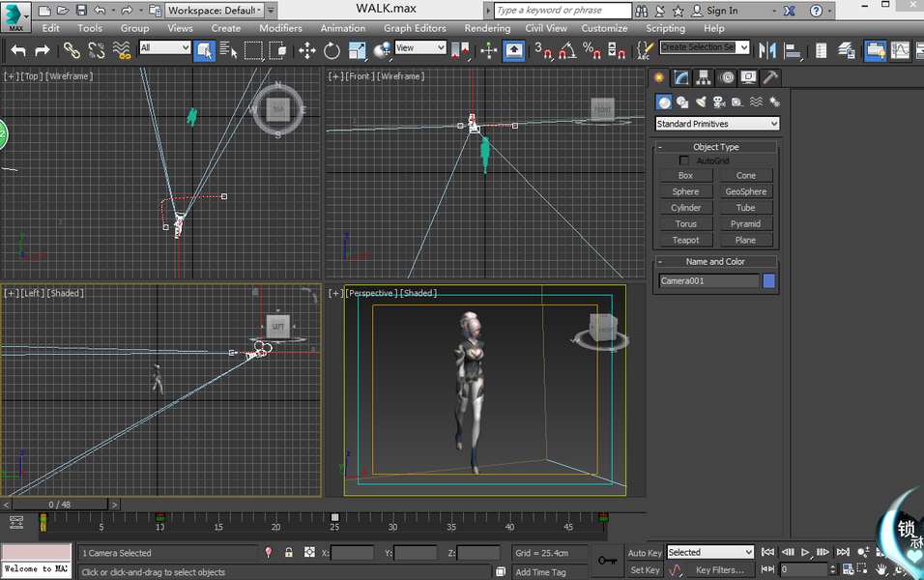This screenshot has height=580, width=924.
Task: Open the Standard Primitives dropdown
Action: (717, 124)
